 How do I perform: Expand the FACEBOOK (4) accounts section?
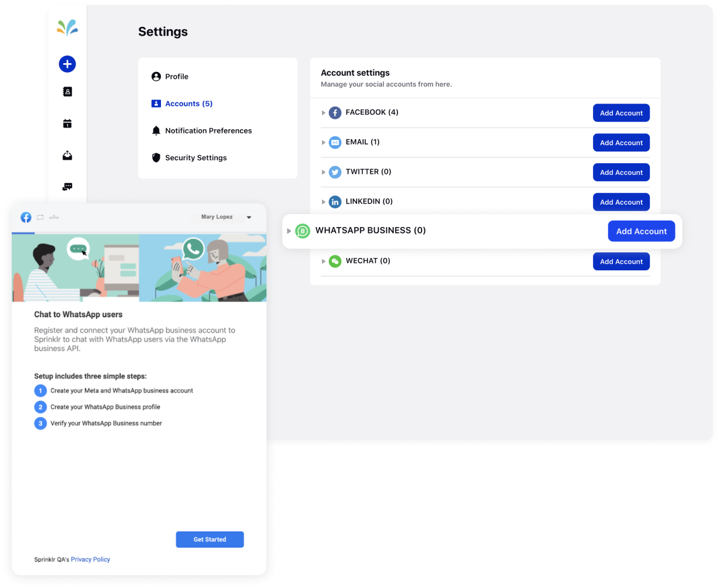coord(324,113)
